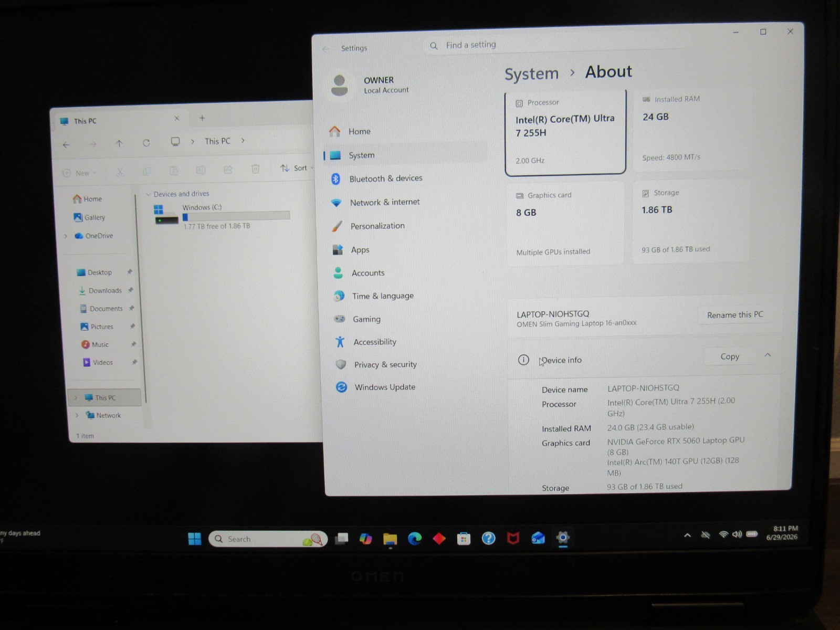The width and height of the screenshot is (840, 630).
Task: Open the Windows Start menu
Action: tap(195, 539)
